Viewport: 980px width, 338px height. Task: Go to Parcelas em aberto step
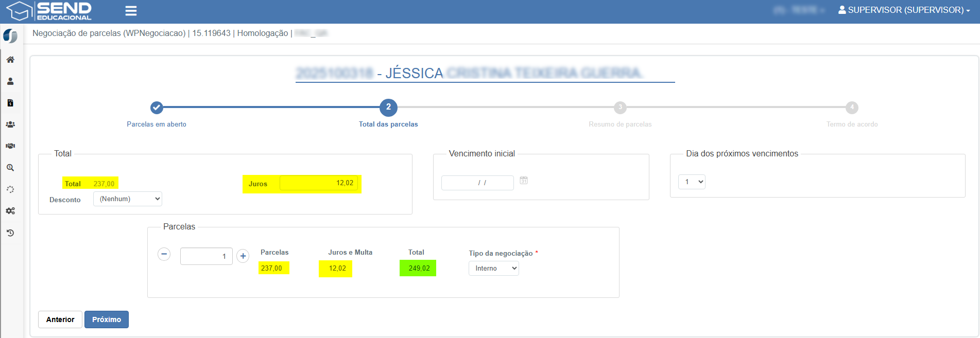click(157, 108)
